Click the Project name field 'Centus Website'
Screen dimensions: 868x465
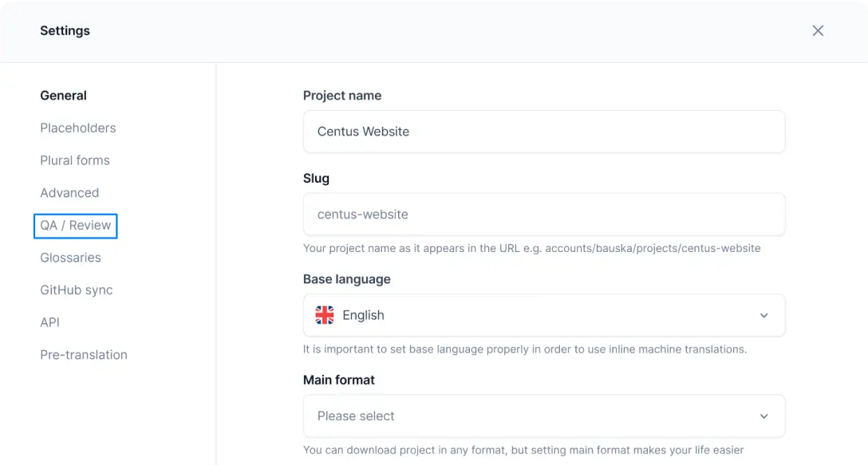click(x=543, y=132)
